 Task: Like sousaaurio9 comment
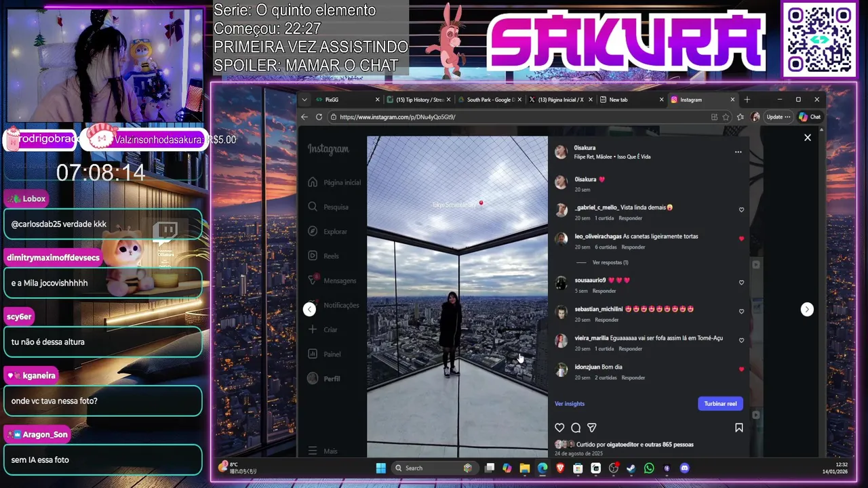pos(741,283)
